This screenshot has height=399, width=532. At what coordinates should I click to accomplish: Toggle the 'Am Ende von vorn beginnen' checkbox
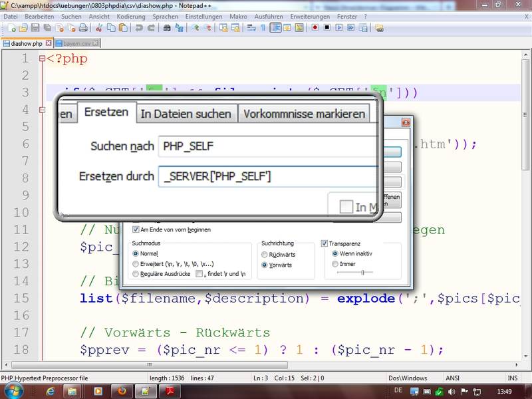[x=136, y=229]
